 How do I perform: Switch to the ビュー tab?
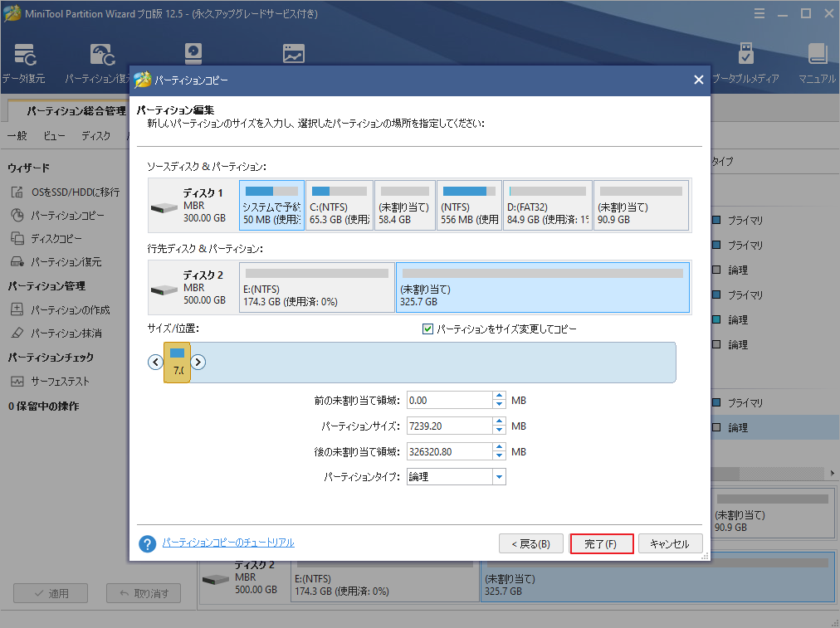tap(54, 135)
